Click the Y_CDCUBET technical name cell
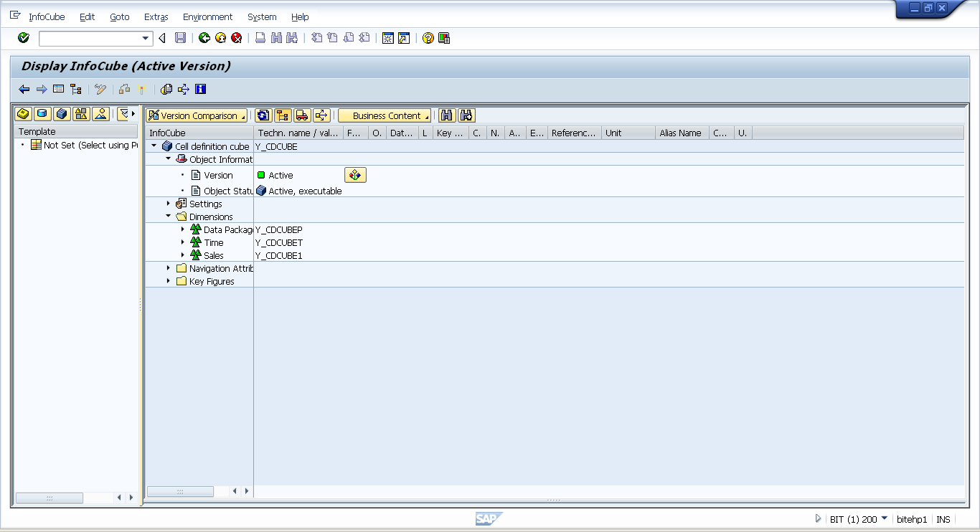 [278, 242]
